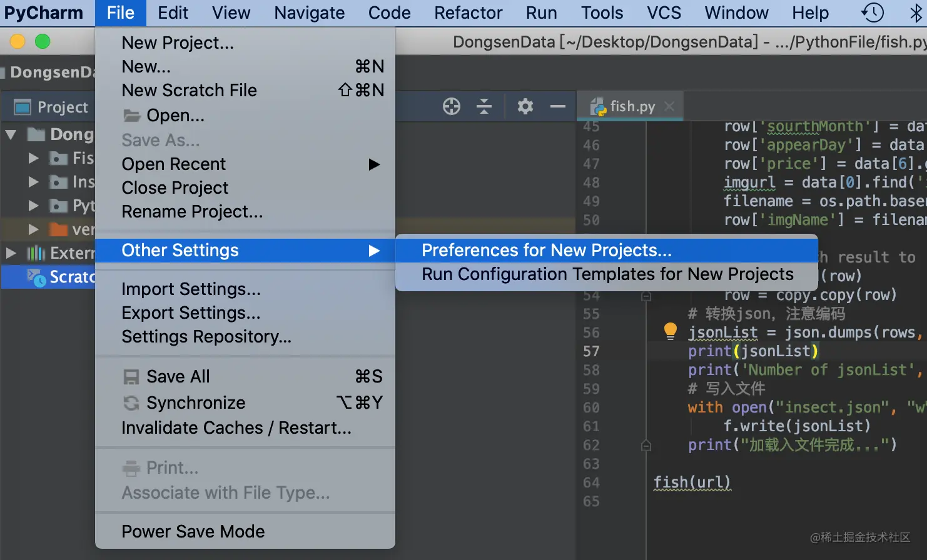Image resolution: width=927 pixels, height=560 pixels.
Task: Open the Code menu
Action: [390, 13]
